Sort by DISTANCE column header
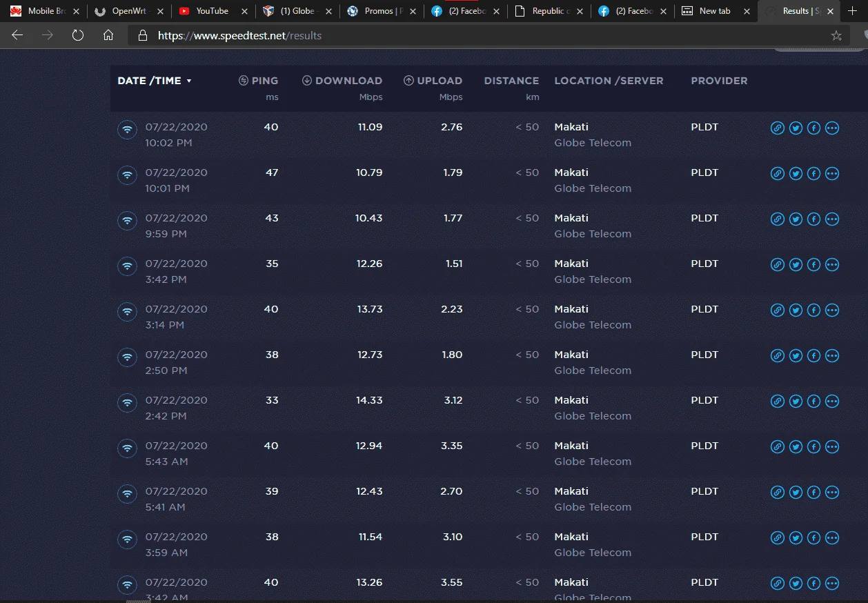This screenshot has width=868, height=603. (x=511, y=81)
